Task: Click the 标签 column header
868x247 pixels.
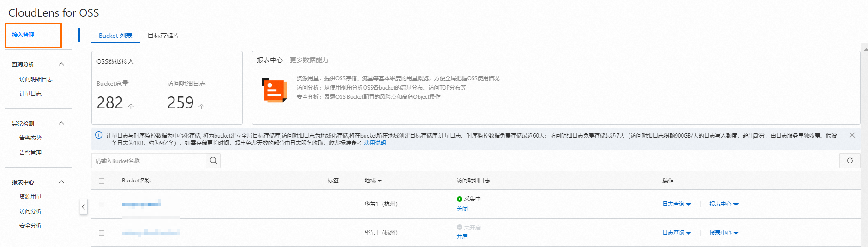Action: [333, 181]
